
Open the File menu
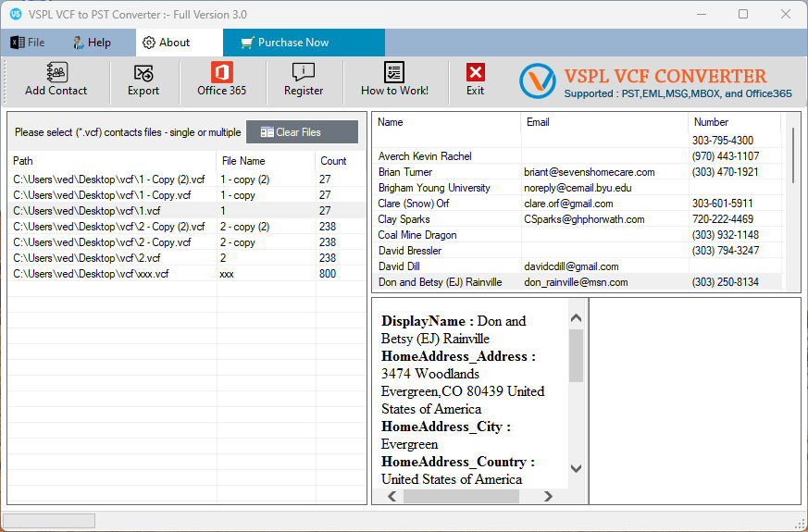point(29,43)
